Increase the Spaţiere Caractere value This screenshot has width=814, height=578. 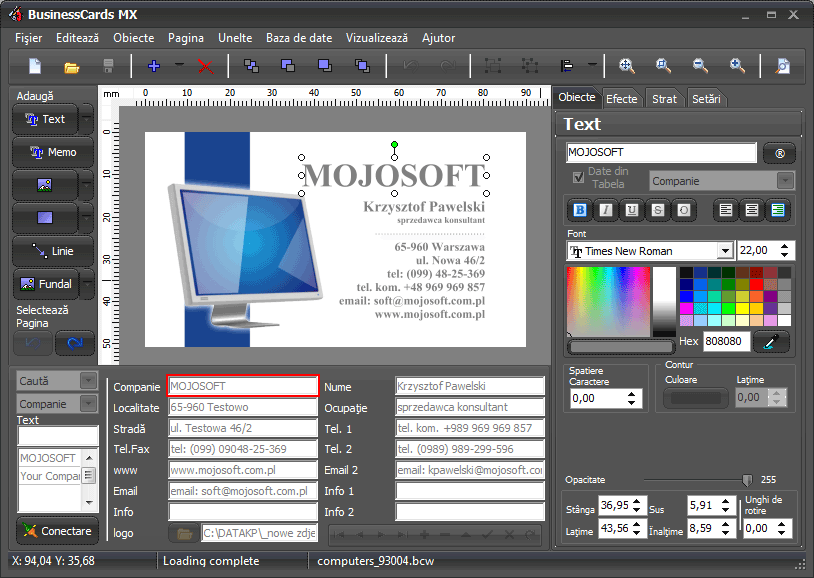[631, 395]
